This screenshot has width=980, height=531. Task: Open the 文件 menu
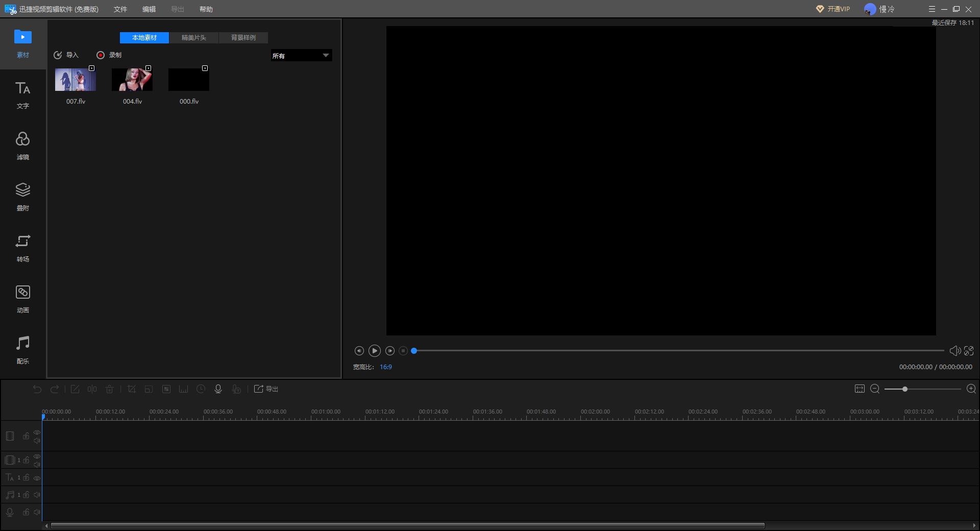pyautogui.click(x=120, y=9)
